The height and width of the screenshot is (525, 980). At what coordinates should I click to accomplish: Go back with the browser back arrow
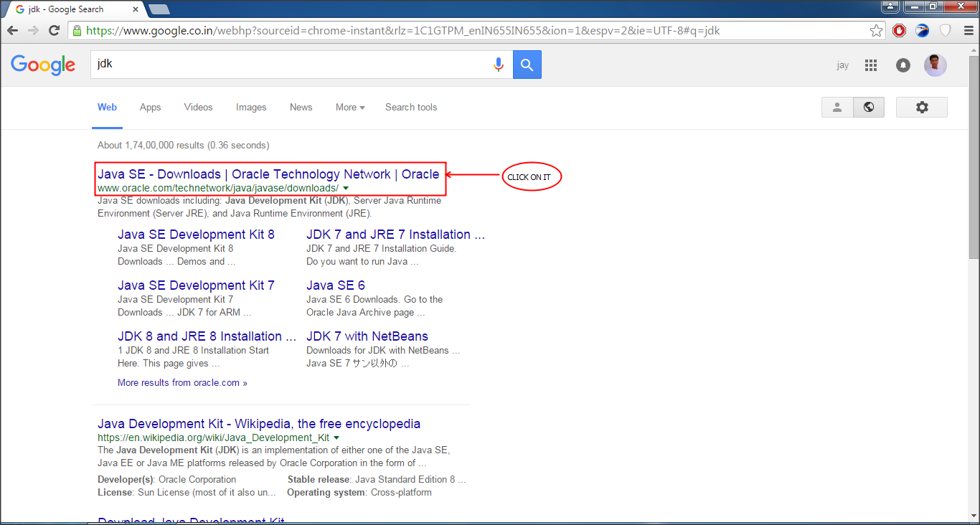(x=12, y=31)
